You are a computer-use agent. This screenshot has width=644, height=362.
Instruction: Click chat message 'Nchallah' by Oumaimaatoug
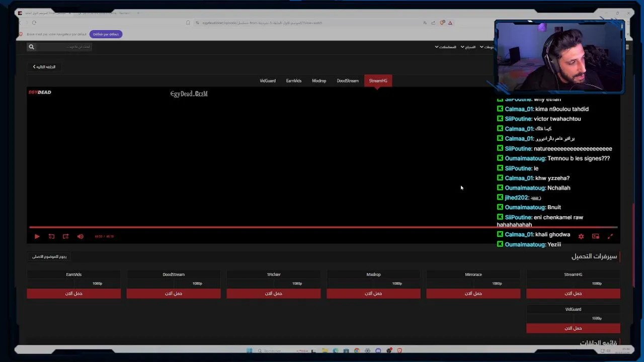558,188
